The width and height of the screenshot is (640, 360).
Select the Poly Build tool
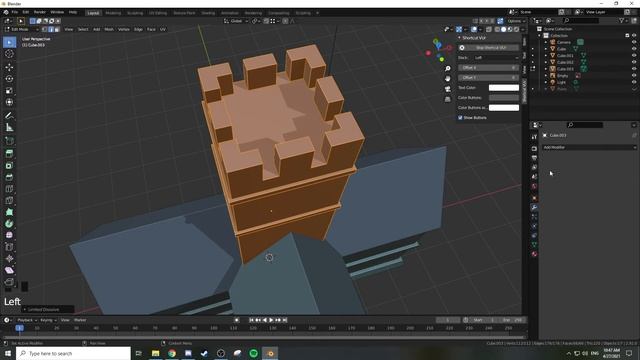pyautogui.click(x=9, y=212)
